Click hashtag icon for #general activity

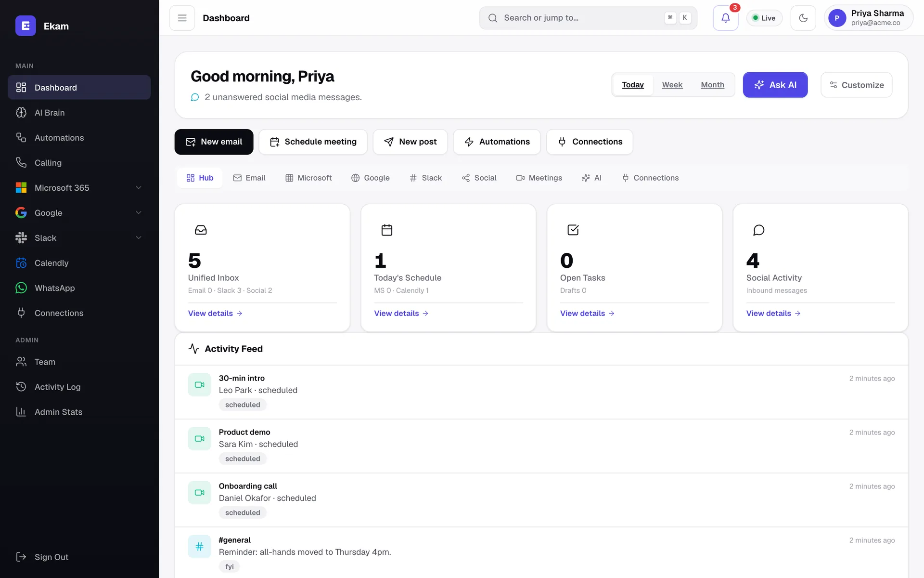[x=199, y=546]
